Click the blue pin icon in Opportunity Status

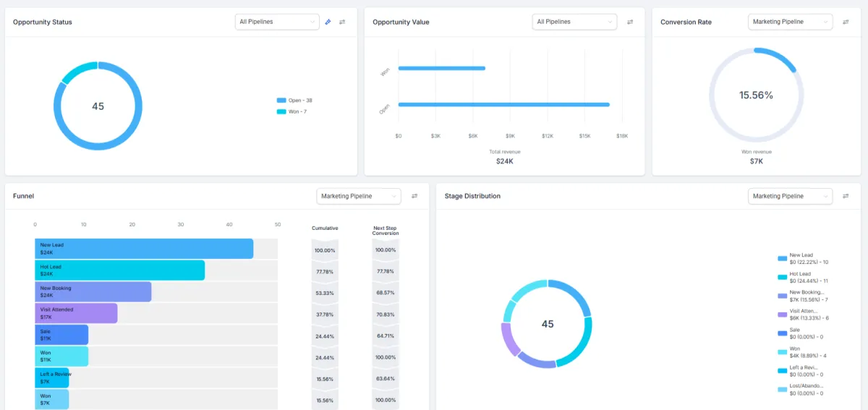coord(328,22)
